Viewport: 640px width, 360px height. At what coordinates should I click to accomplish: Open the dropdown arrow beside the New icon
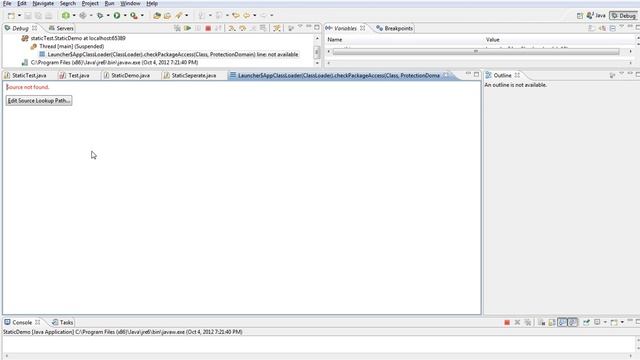tap(19, 16)
